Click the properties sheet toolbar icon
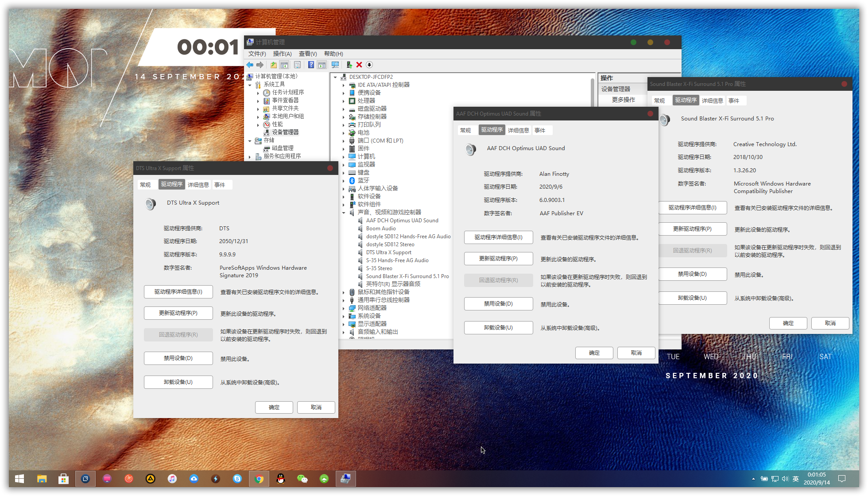The height and width of the screenshot is (496, 868). click(297, 65)
